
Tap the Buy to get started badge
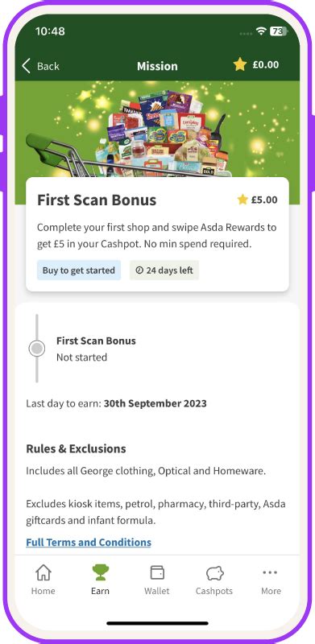78,270
